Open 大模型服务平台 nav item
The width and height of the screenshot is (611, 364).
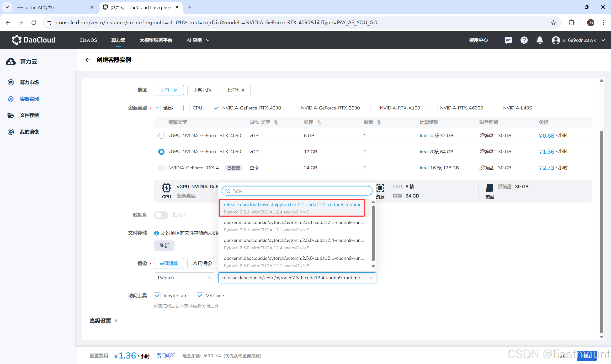(x=156, y=40)
